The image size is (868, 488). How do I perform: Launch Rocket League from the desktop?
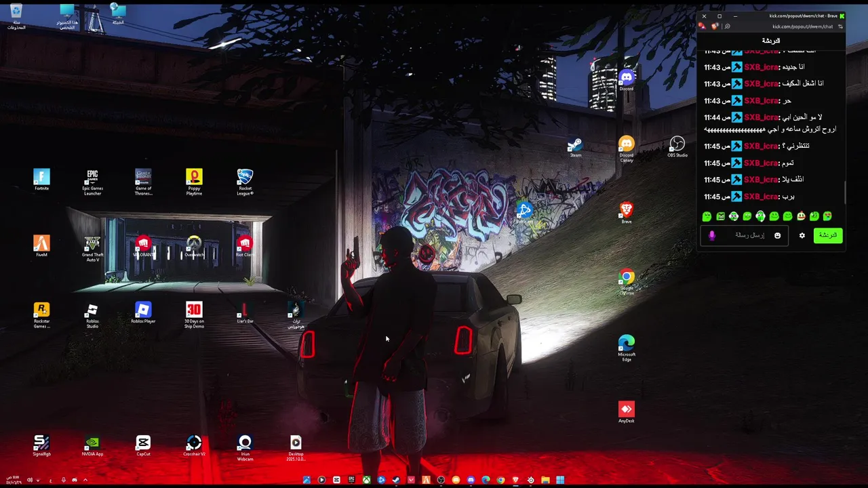[245, 182]
